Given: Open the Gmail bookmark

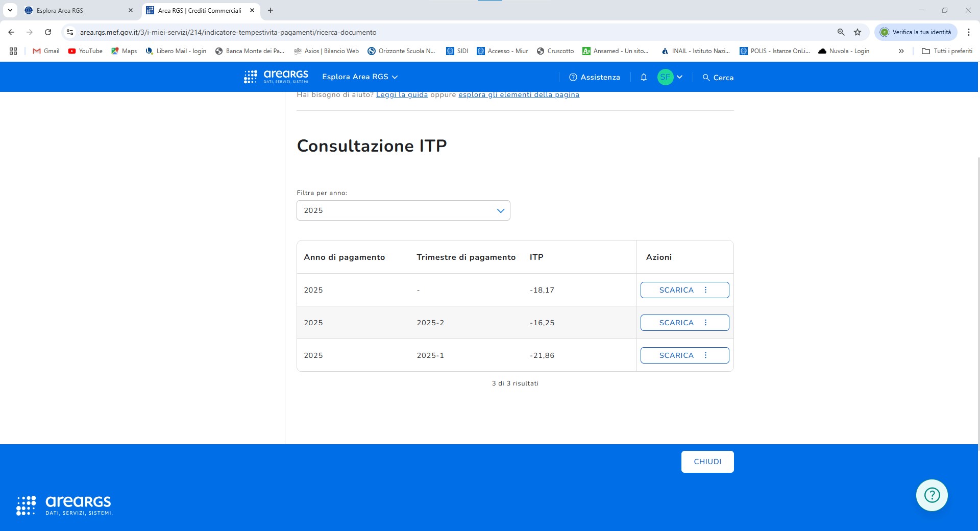Looking at the screenshot, I should (46, 51).
